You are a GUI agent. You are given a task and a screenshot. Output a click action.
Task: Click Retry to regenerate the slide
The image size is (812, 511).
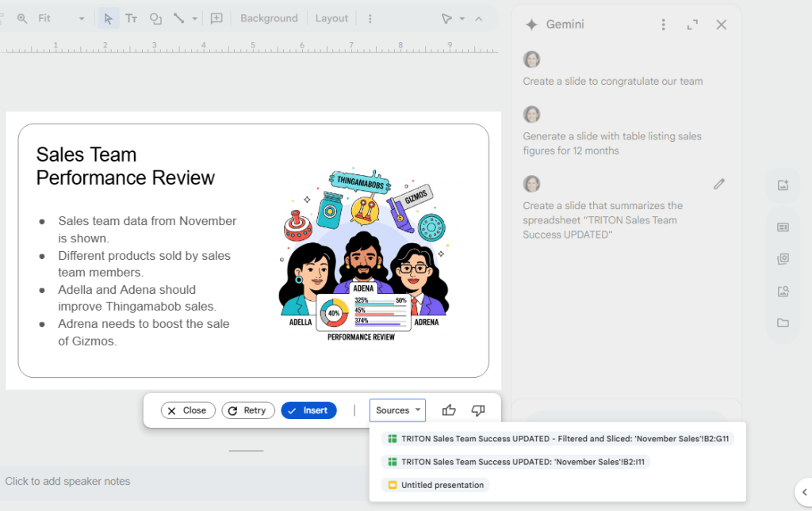coord(248,410)
